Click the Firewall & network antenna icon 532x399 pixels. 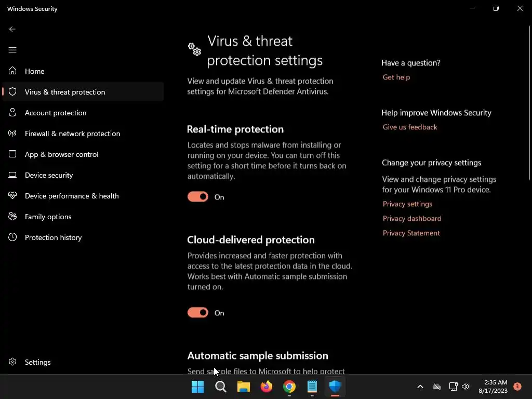[x=12, y=133]
